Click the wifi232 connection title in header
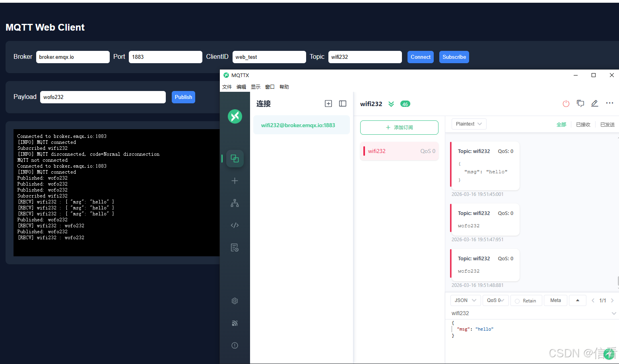 click(371, 104)
